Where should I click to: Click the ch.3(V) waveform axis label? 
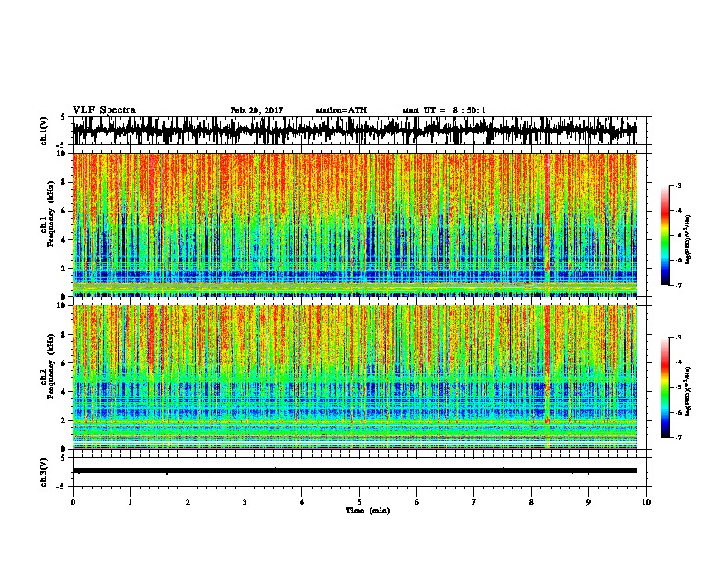coord(44,472)
